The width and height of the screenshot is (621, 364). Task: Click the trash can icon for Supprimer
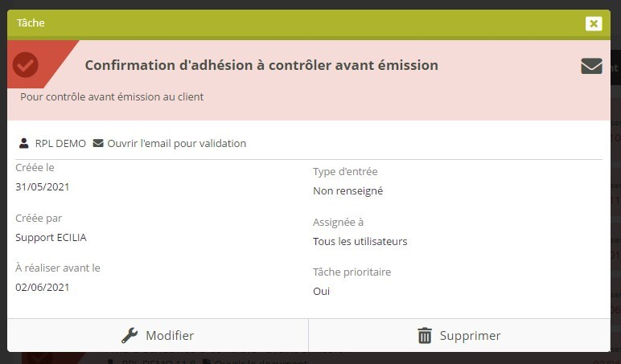click(x=425, y=336)
